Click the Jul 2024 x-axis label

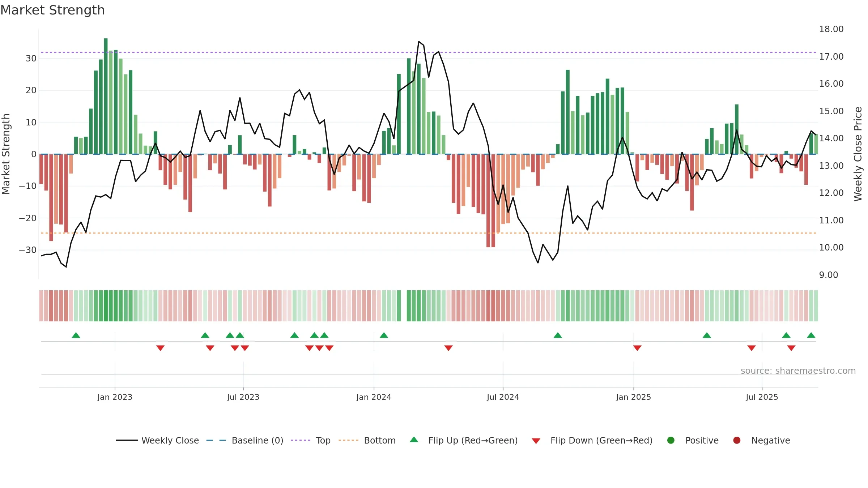pyautogui.click(x=503, y=397)
